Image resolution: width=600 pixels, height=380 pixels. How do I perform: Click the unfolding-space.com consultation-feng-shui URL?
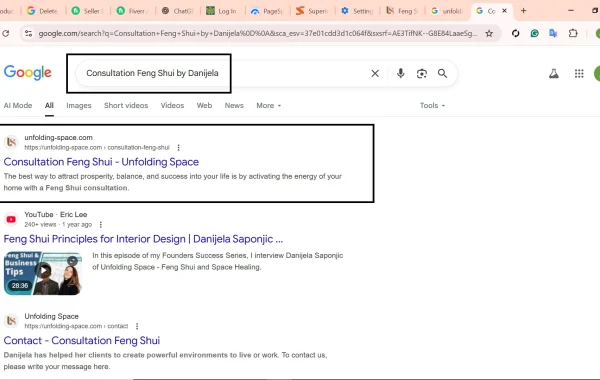pyautogui.click(x=97, y=148)
